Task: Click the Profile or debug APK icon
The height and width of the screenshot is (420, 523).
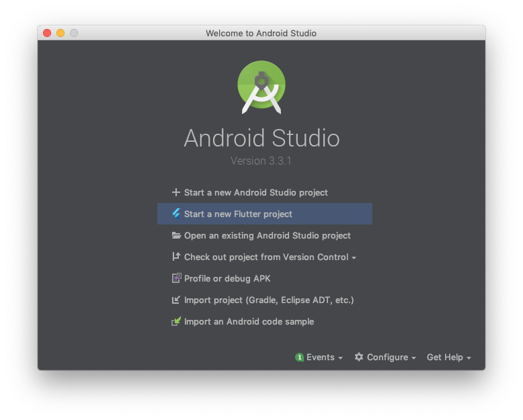Action: coord(176,278)
